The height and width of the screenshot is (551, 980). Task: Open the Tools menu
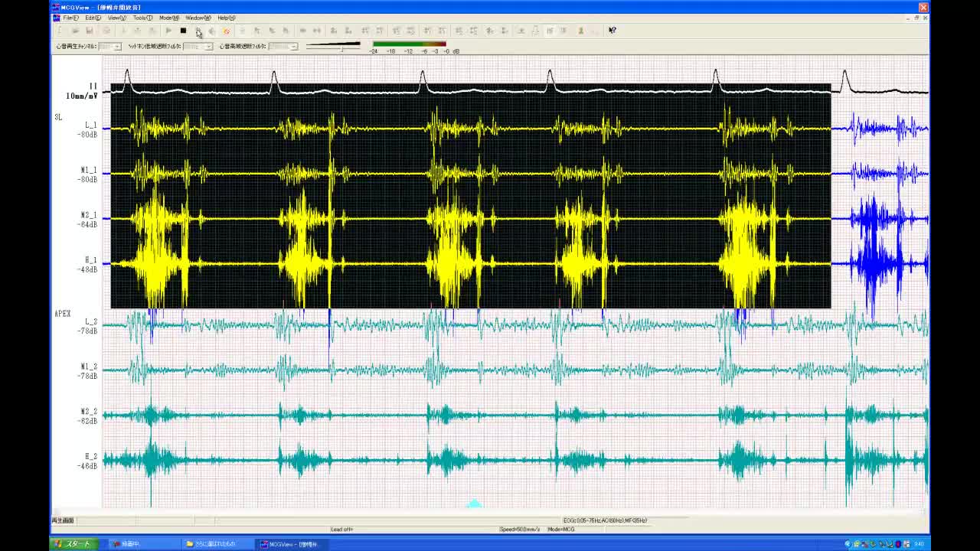coord(142,18)
